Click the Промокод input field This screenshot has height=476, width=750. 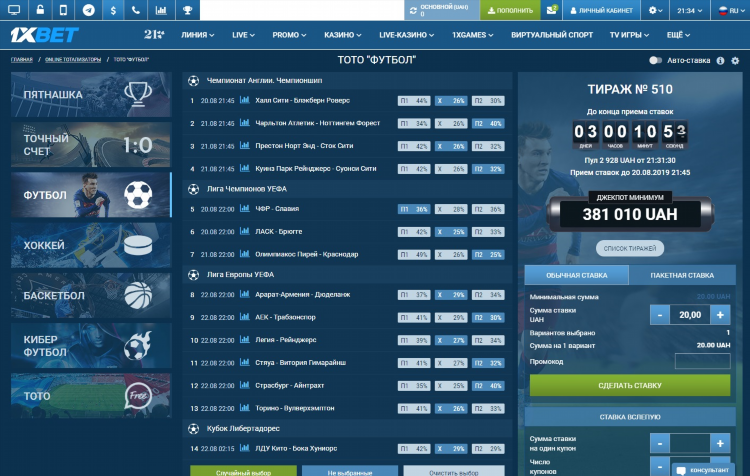point(702,361)
